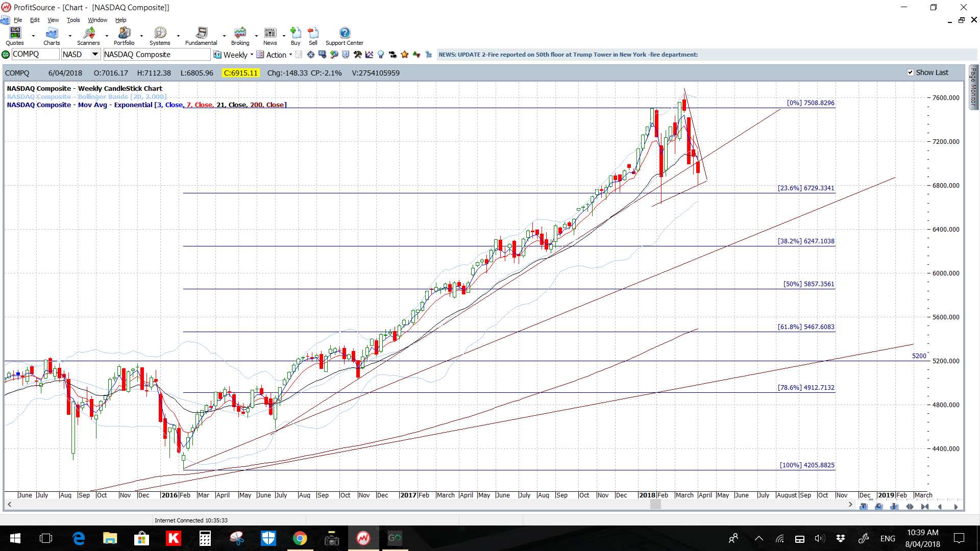This screenshot has width=980, height=551.
Task: Click the COMPQ symbol input field
Action: tap(35, 54)
